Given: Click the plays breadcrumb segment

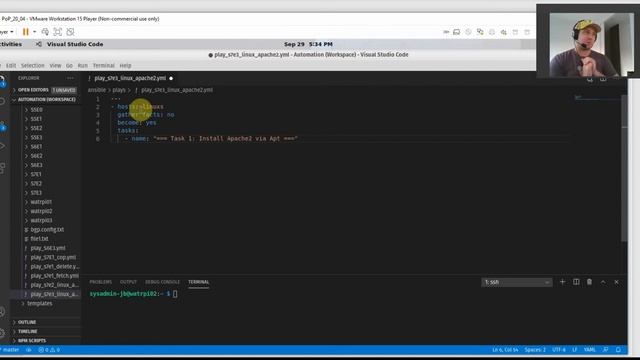Looking at the screenshot, I should (119, 90).
